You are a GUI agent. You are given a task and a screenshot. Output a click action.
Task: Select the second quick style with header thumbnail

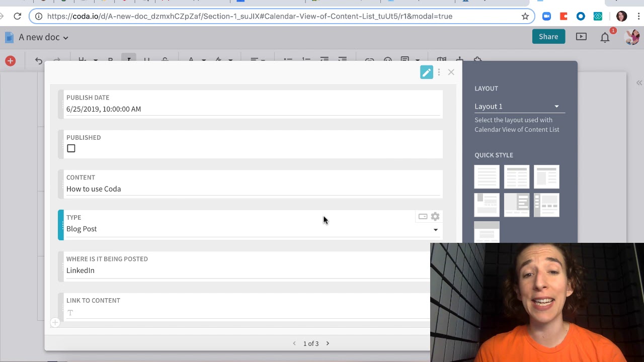(x=517, y=177)
